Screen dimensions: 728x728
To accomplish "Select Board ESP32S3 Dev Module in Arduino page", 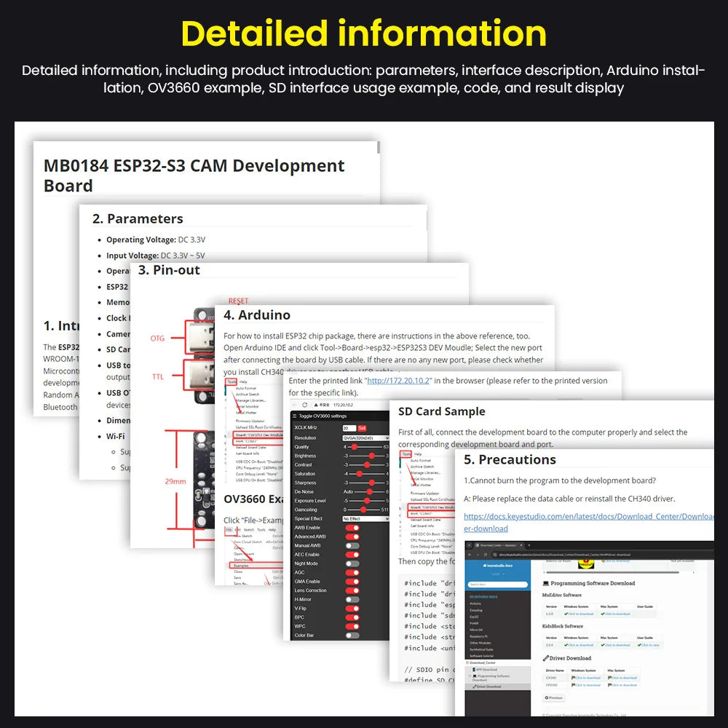I will click(x=258, y=435).
